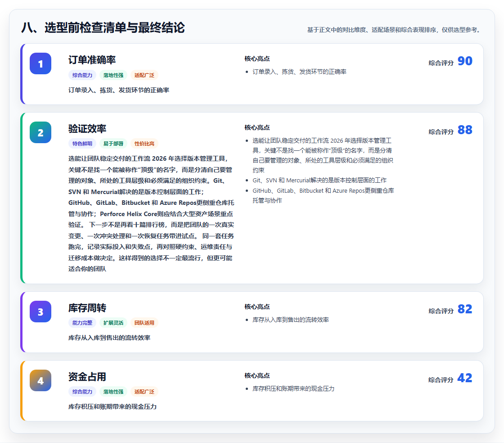
Task: Click 综合评分 label beside score 90
Action: 441,63
